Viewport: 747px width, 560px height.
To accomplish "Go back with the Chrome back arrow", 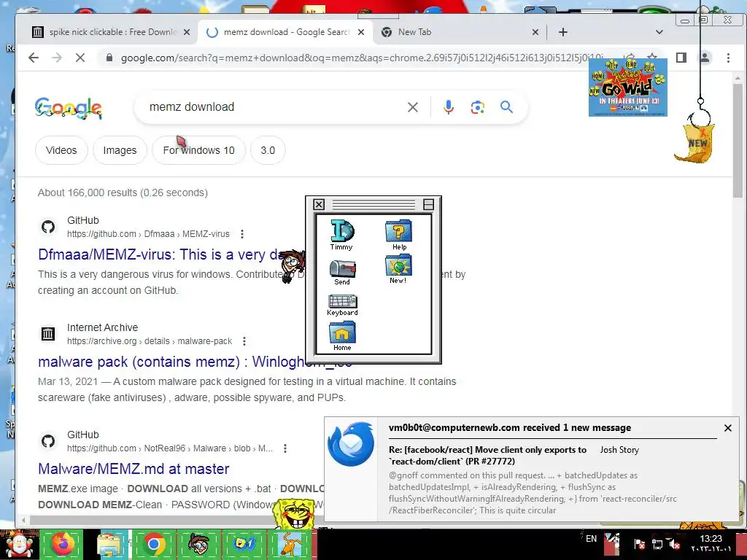I will [34, 58].
